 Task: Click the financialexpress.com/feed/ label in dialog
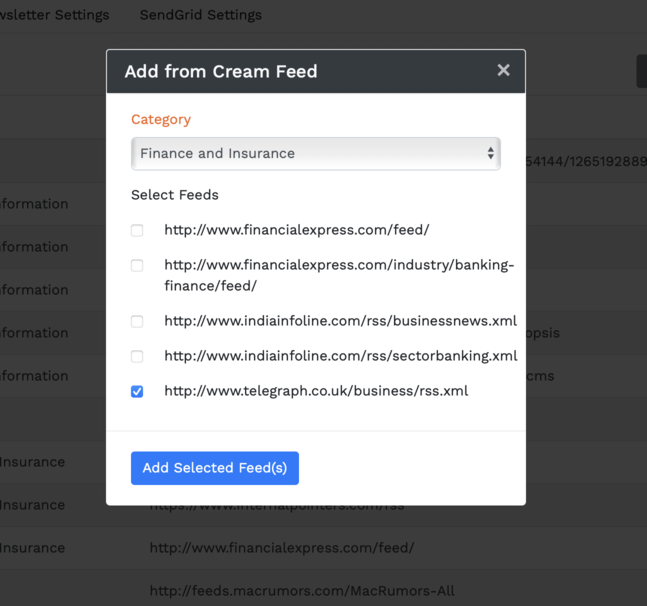(296, 230)
